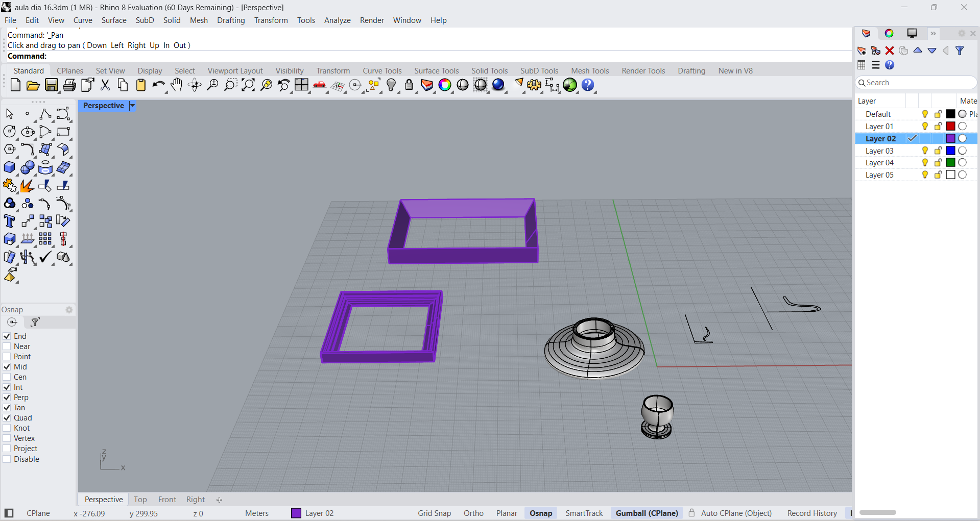Select the Text object tool
980x521 pixels.
(x=9, y=221)
